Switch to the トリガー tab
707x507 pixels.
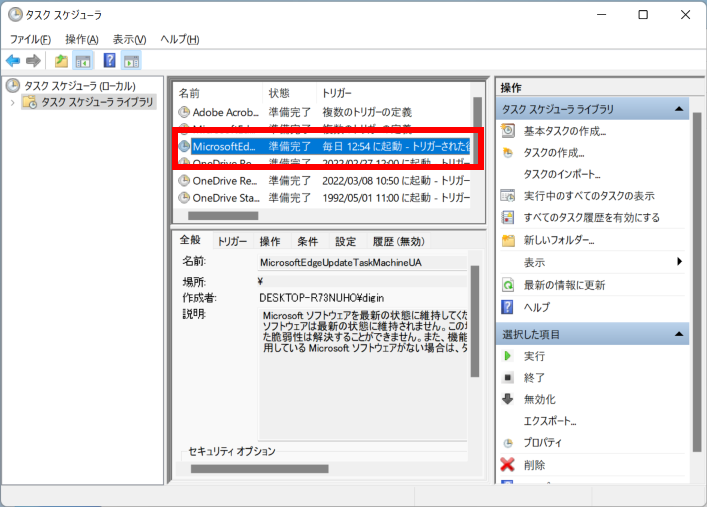pos(232,241)
